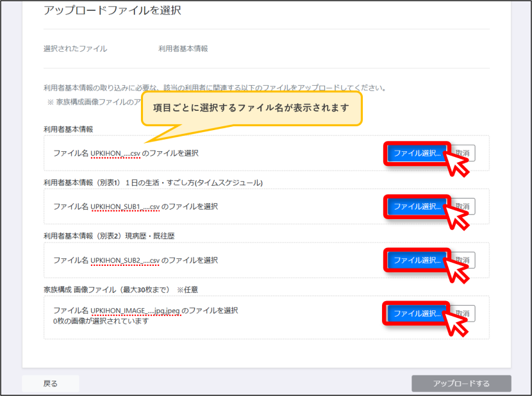Image resolution: width=532 pixels, height=396 pixels.
Task: Click 取消 in the 利用者基本情報 row
Action: [463, 153]
